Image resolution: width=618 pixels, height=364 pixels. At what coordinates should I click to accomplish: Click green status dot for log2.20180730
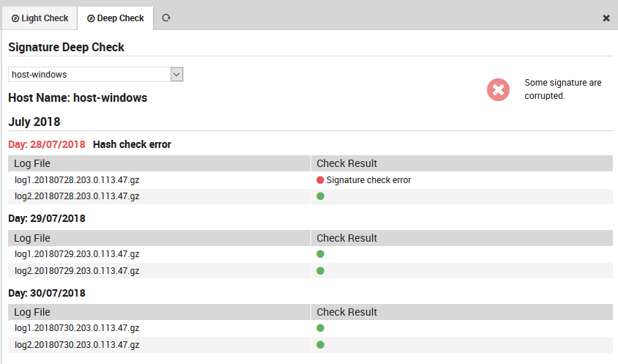click(x=320, y=344)
